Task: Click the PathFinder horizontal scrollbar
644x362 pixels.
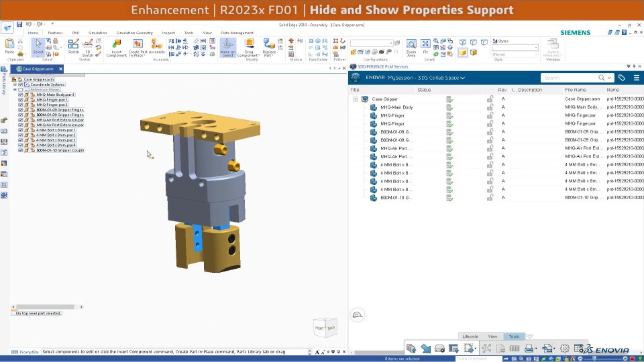Action: click(x=47, y=306)
